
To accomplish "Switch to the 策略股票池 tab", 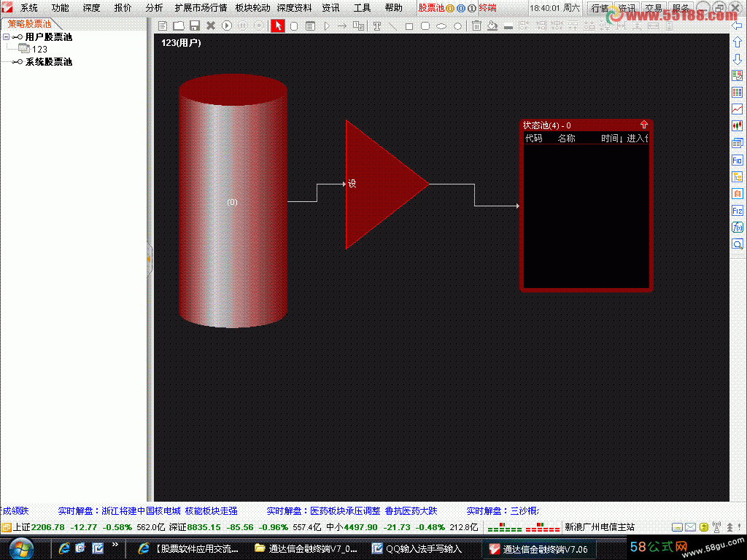I will click(29, 24).
